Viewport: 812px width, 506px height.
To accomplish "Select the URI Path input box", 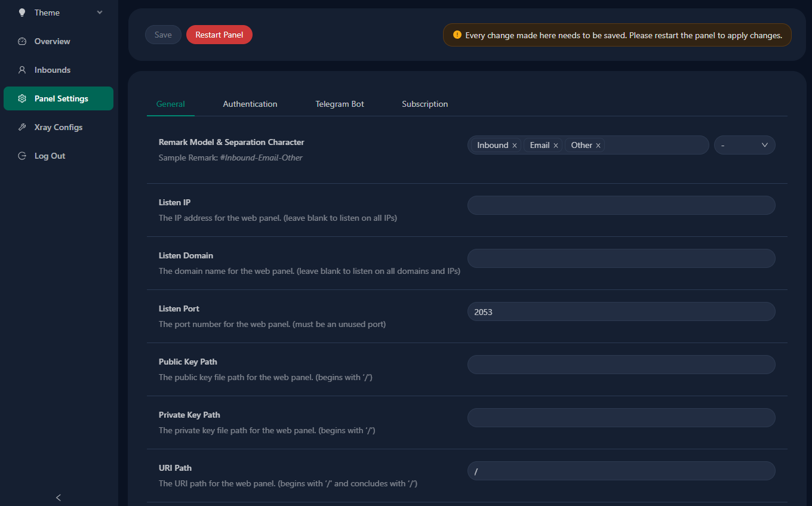I will (621, 471).
